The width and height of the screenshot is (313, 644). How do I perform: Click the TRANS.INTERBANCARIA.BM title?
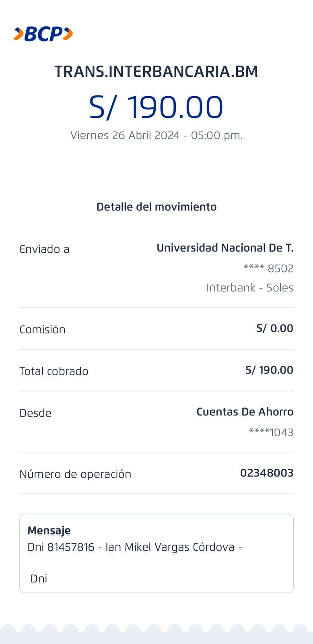tap(156, 72)
